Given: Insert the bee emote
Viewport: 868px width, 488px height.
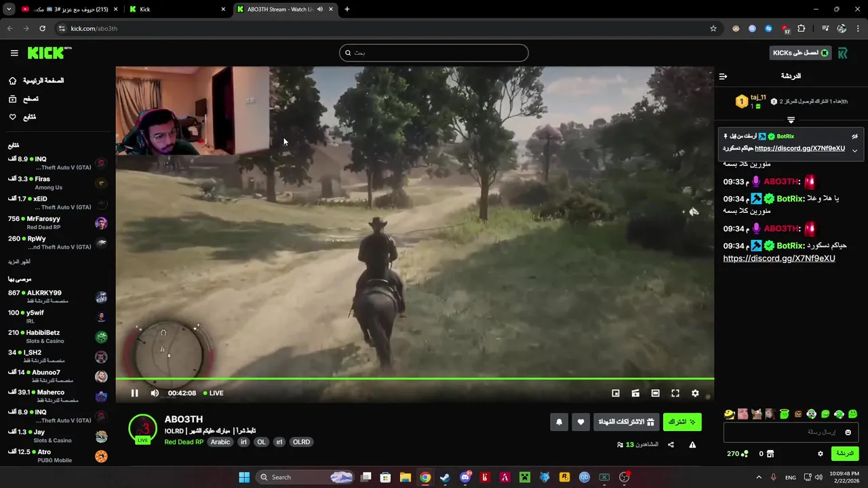Looking at the screenshot, I should (729, 413).
